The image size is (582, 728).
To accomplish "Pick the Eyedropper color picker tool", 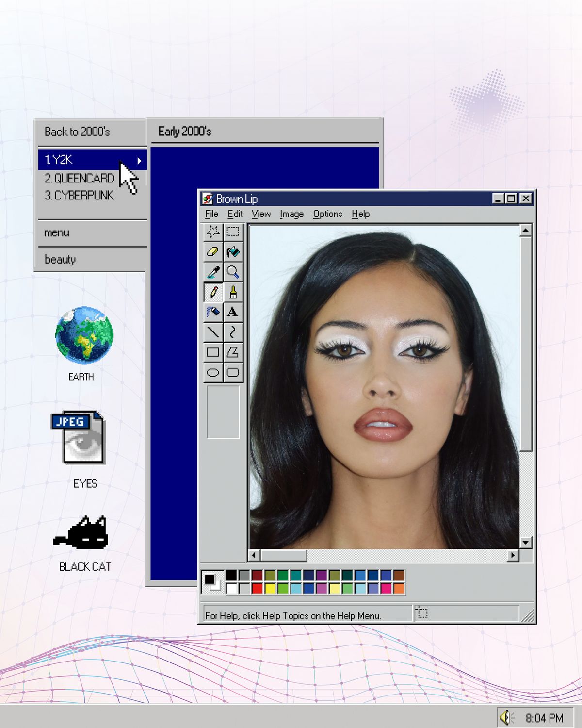I will tap(213, 272).
